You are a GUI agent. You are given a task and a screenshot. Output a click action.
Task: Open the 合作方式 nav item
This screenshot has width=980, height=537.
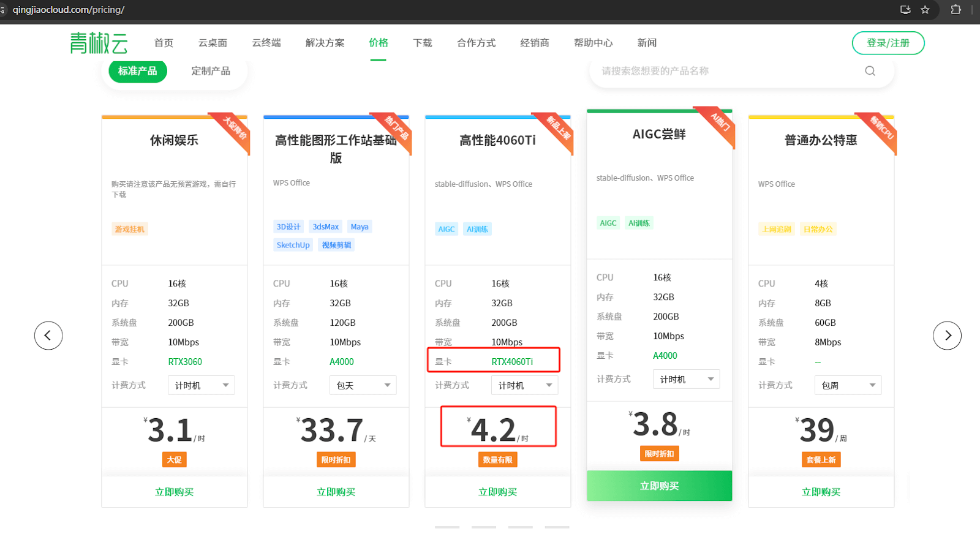(477, 43)
